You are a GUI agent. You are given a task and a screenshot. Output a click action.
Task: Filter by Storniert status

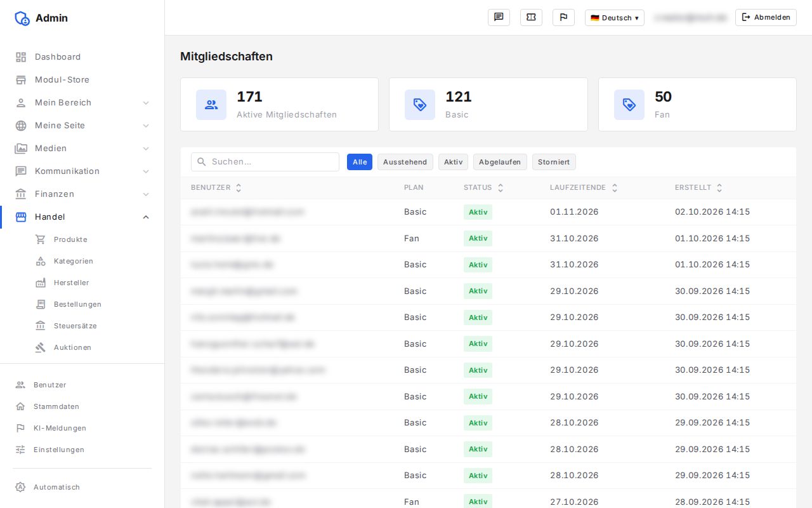(x=554, y=162)
